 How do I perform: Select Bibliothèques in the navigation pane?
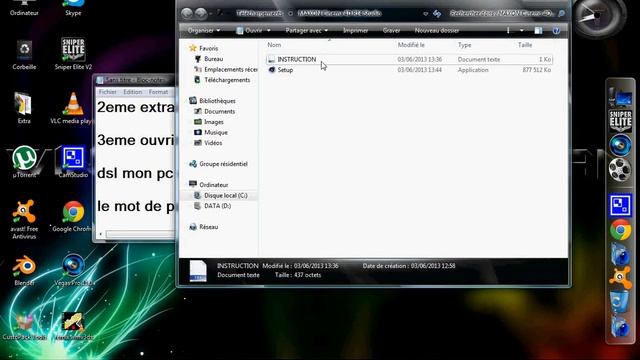point(212,101)
